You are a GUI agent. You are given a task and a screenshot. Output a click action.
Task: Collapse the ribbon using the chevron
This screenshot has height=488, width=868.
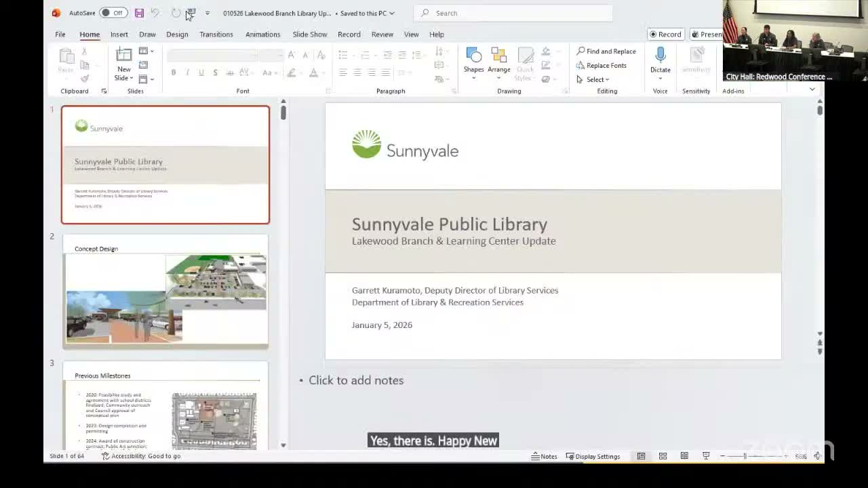812,89
